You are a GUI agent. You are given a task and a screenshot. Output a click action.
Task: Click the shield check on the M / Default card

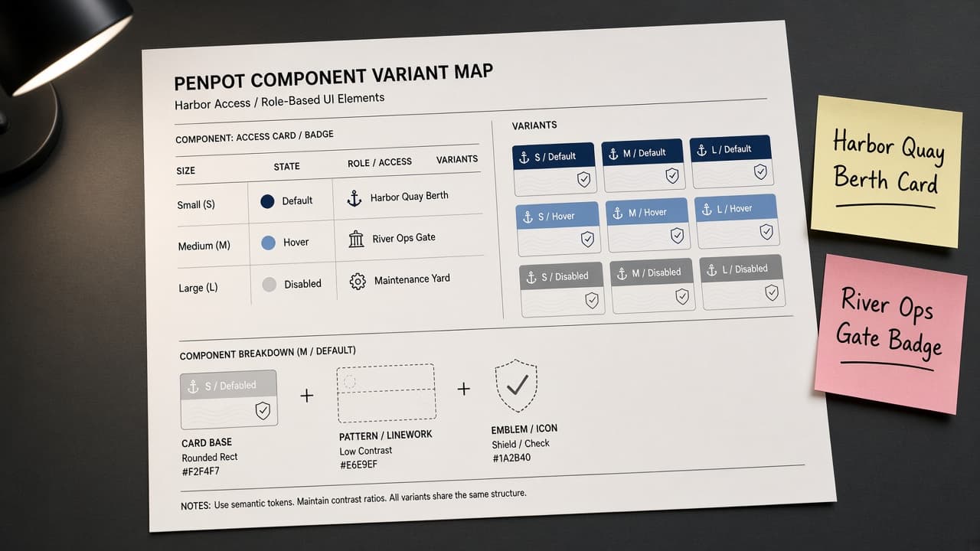point(672,176)
